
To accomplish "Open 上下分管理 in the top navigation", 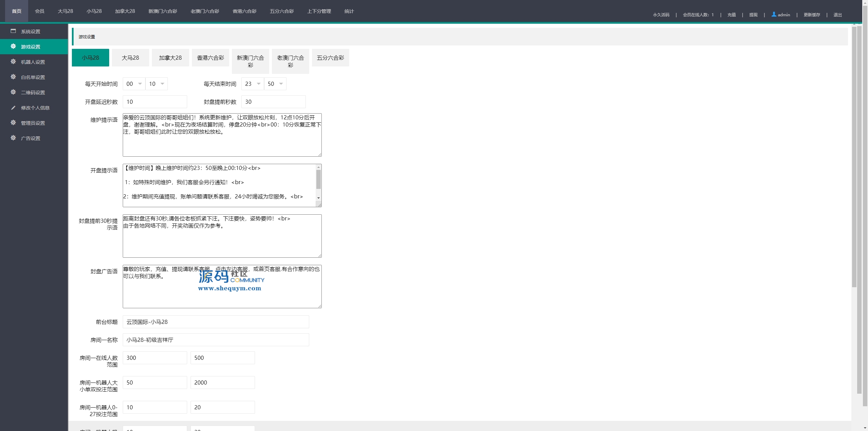I will pos(319,11).
